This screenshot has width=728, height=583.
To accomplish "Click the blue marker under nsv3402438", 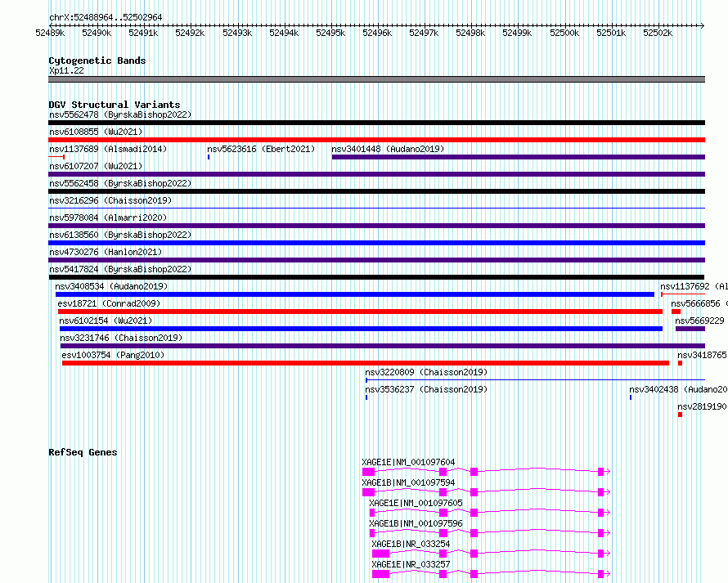I will (x=631, y=397).
